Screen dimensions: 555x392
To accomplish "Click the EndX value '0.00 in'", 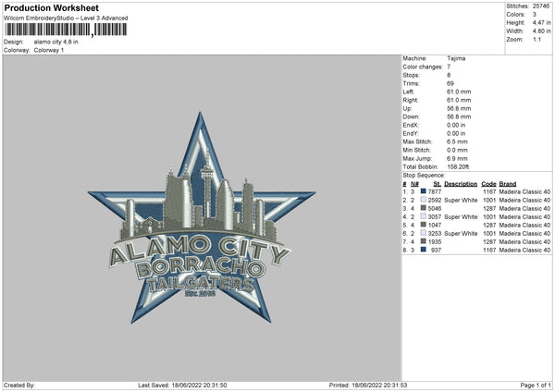I will pos(456,125).
